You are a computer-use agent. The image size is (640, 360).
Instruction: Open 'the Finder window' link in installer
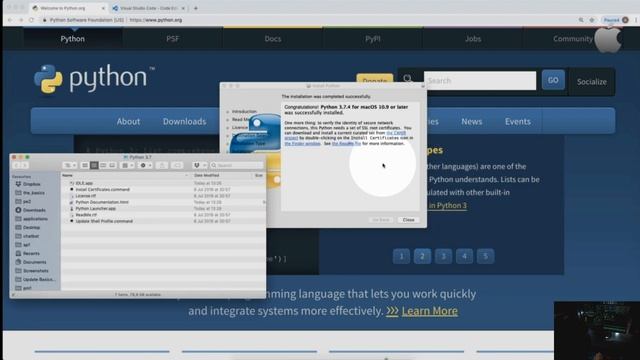click(302, 144)
